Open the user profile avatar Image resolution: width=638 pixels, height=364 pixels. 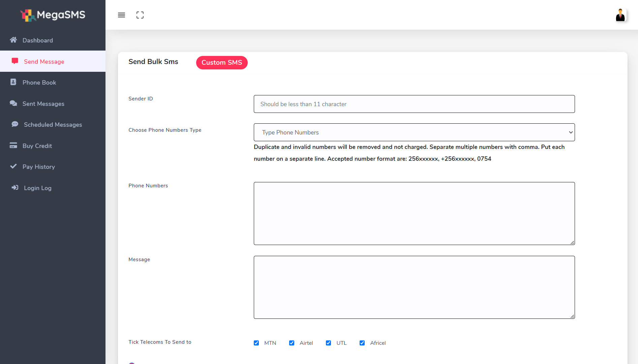(620, 15)
